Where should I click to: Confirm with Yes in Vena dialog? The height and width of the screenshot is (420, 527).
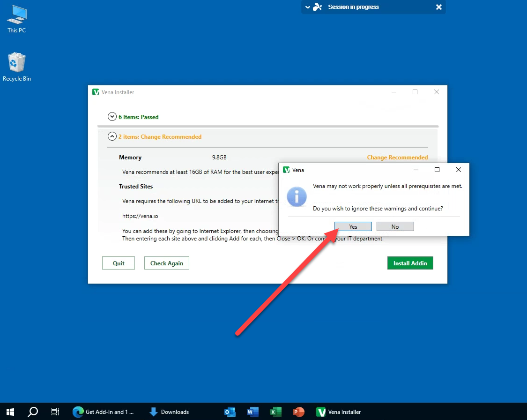click(x=353, y=227)
